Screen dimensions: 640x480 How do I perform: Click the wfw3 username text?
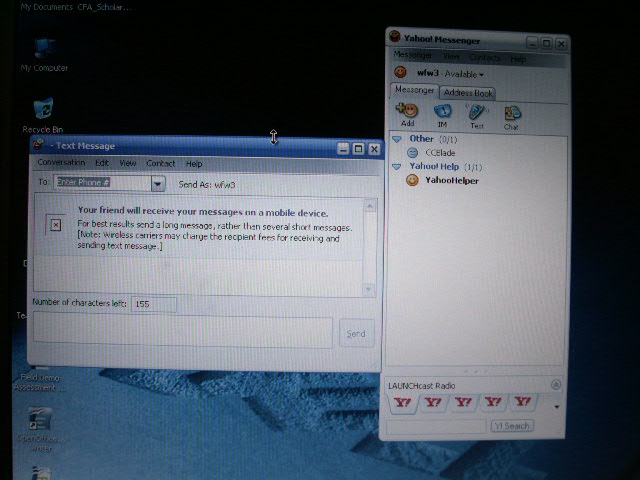click(427, 73)
